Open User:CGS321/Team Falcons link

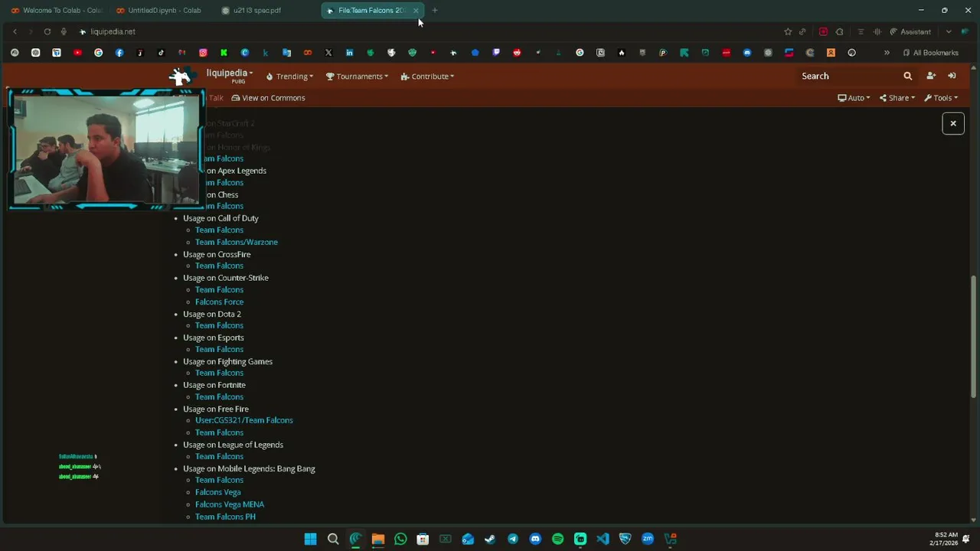tap(243, 420)
